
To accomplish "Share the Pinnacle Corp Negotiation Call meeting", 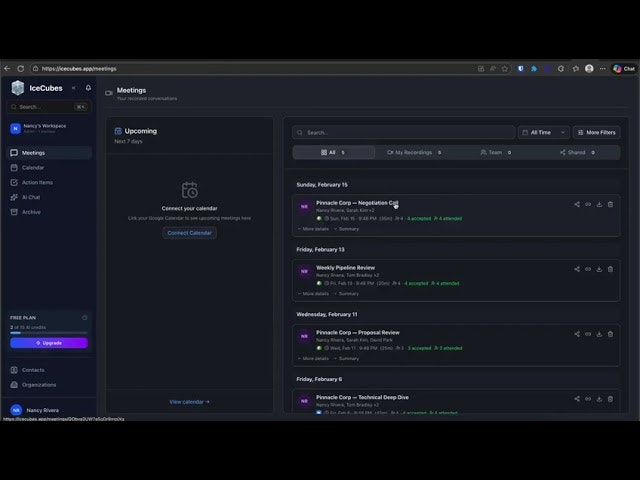I will click(x=577, y=204).
